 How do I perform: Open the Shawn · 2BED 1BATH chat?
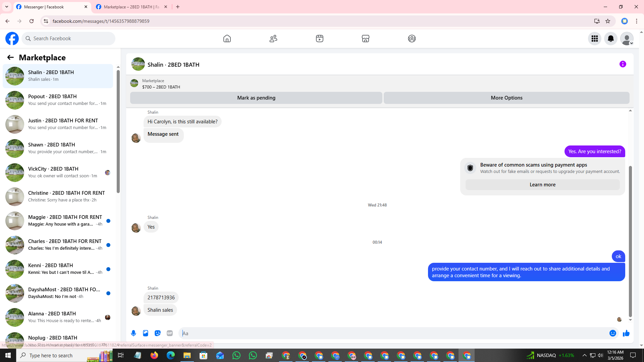coord(58,148)
